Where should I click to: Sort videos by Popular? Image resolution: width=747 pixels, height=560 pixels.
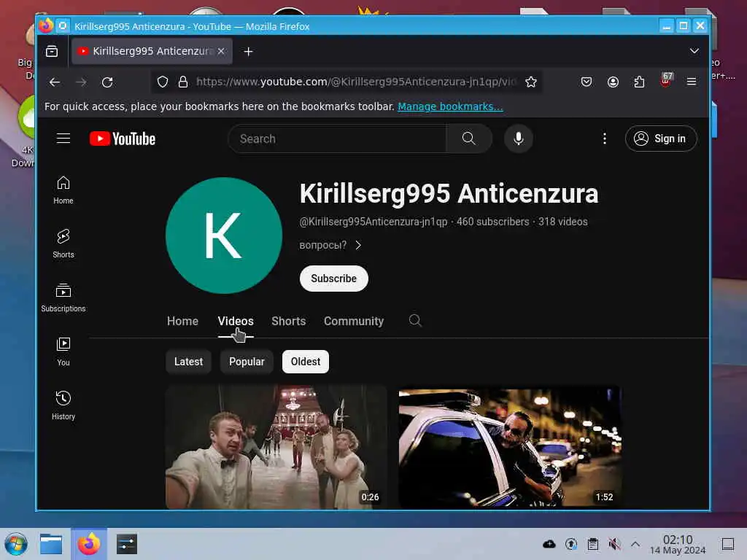click(247, 362)
